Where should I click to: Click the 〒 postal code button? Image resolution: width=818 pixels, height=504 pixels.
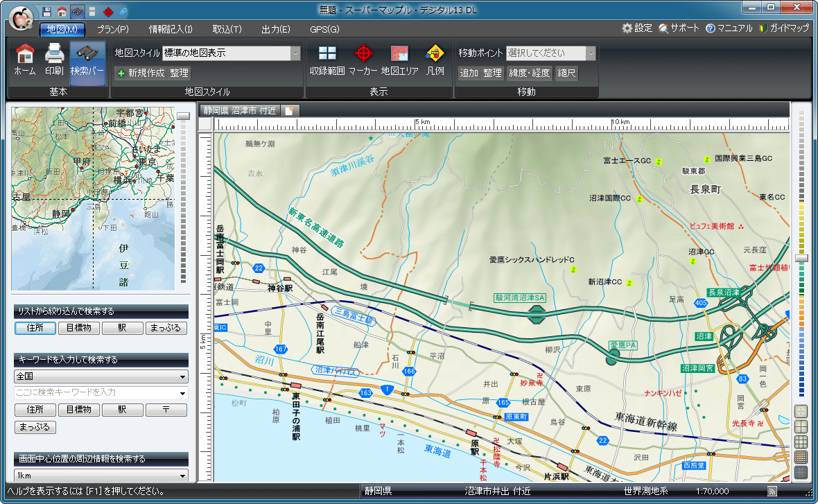coord(166,410)
